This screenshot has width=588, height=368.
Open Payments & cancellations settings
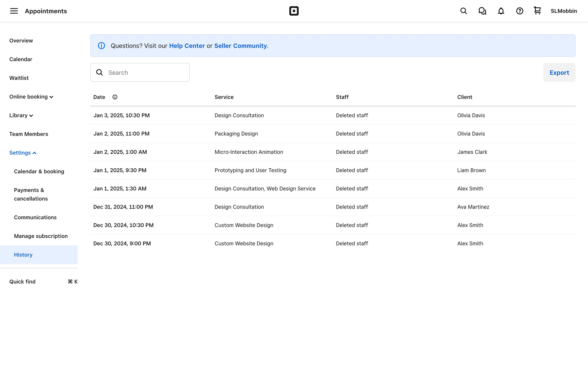(x=31, y=194)
